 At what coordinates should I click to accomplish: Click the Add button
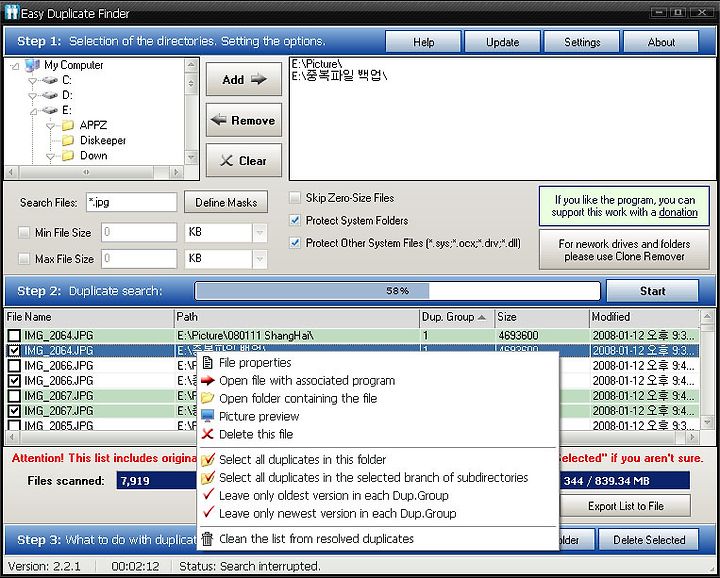click(244, 79)
